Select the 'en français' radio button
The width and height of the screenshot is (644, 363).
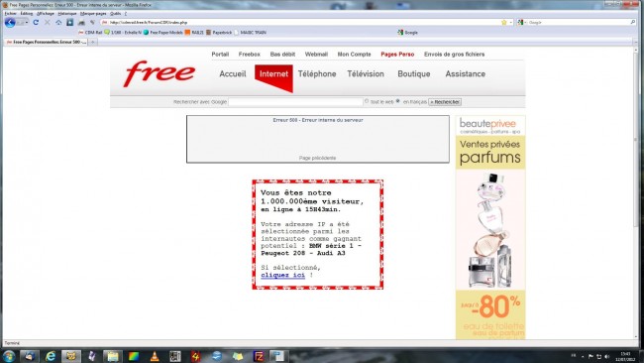pos(397,101)
